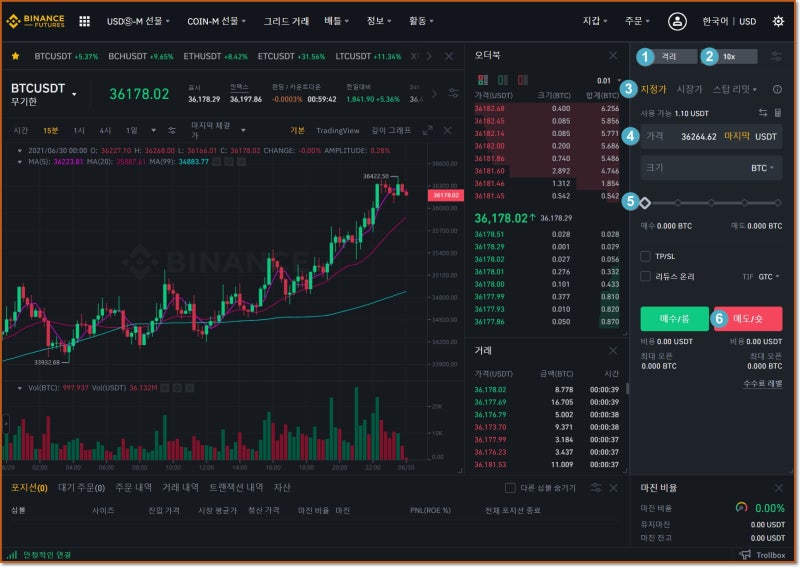
Task: Show more ticker stats arrow
Action: pos(434,93)
